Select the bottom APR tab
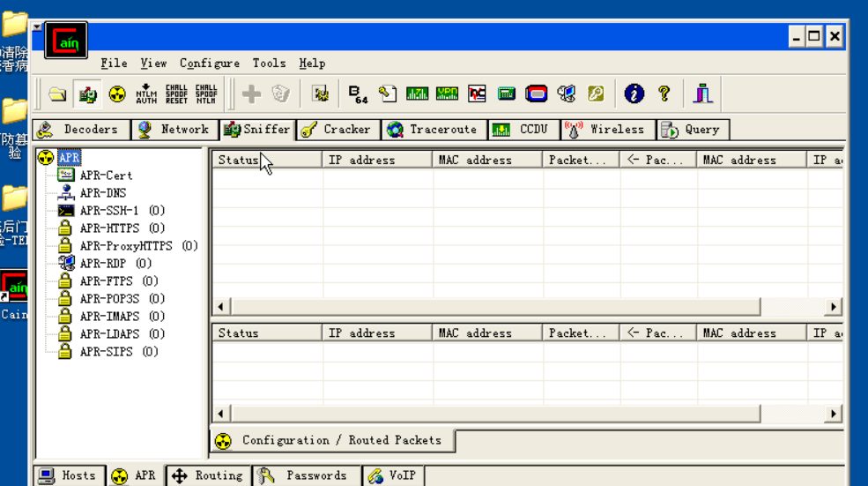The image size is (868, 486). pyautogui.click(x=135, y=475)
